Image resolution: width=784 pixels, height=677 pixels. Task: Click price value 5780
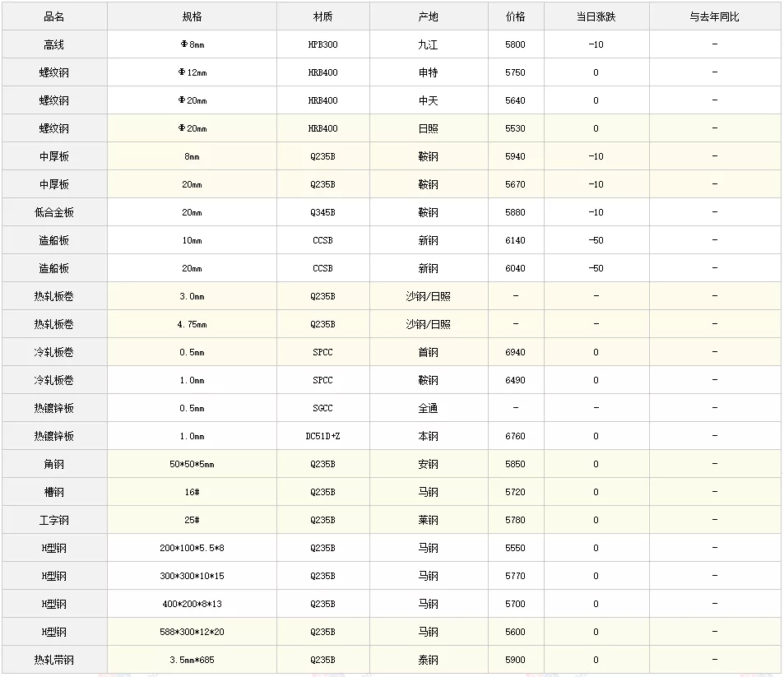coord(516,521)
